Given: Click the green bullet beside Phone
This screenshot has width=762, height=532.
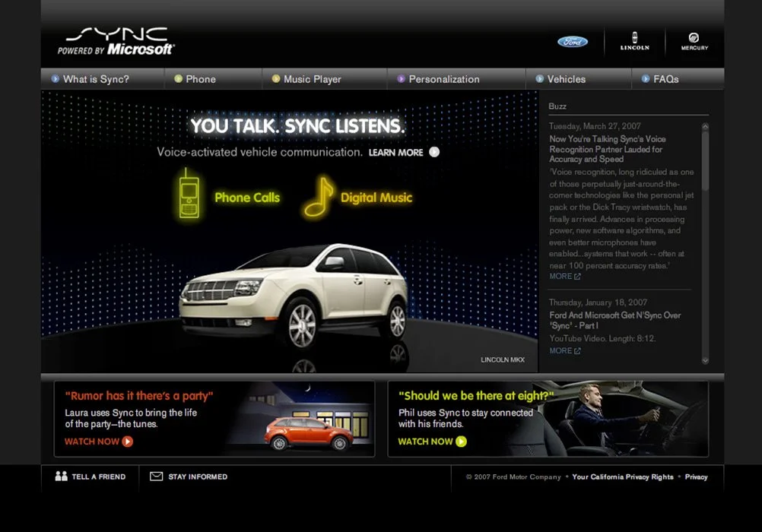Looking at the screenshot, I should [179, 79].
